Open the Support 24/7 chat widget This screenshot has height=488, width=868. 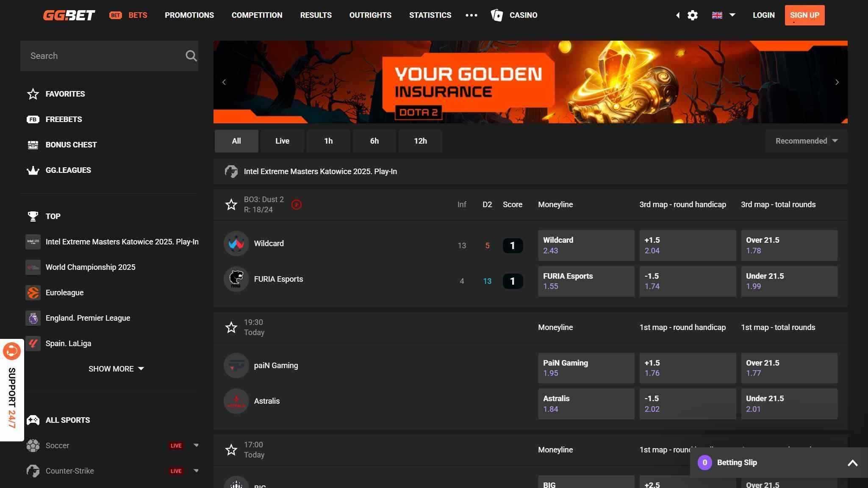click(x=12, y=390)
